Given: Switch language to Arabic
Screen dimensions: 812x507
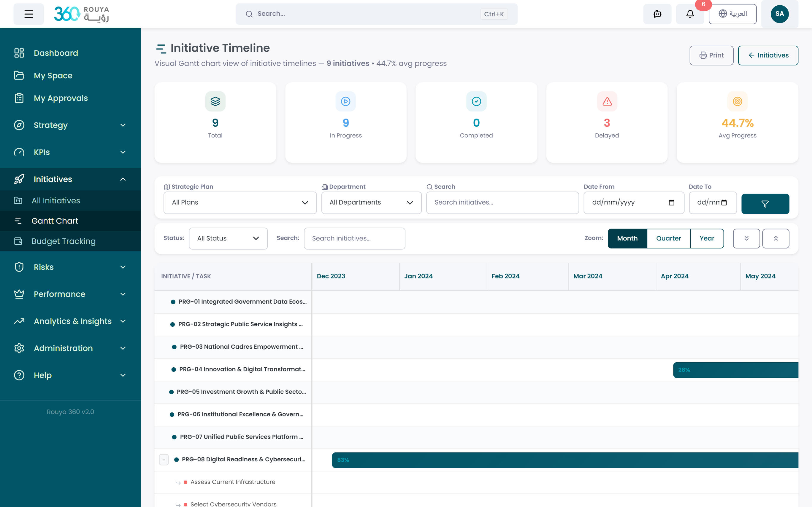Looking at the screenshot, I should [732, 14].
